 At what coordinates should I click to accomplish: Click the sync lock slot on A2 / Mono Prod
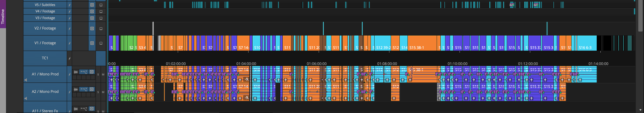coord(69,92)
